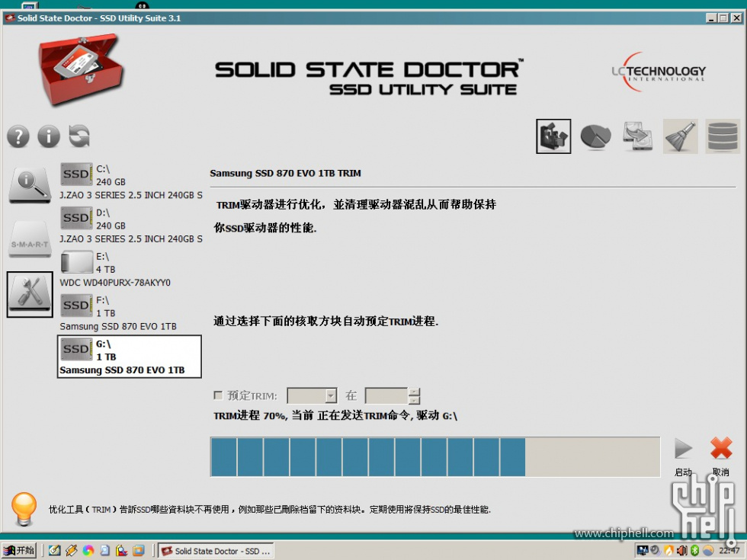
Task: Select the drive scan magnifier sidebar icon
Action: point(30,184)
